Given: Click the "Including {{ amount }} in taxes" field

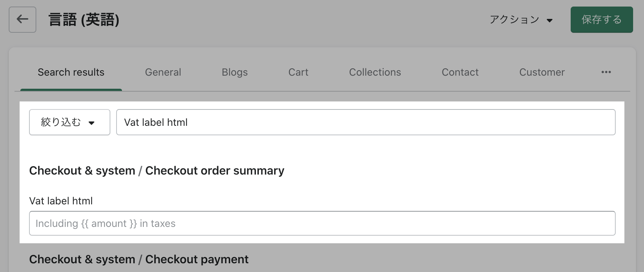Looking at the screenshot, I should tap(322, 223).
